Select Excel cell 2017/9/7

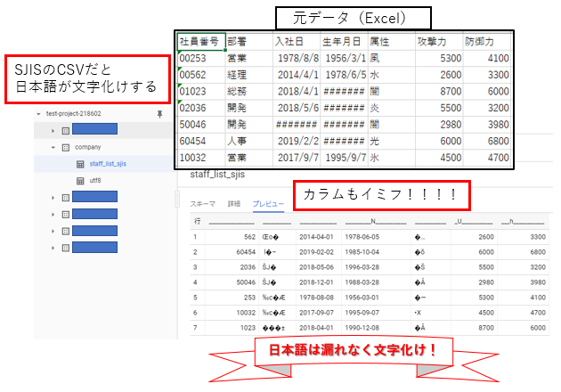pyautogui.click(x=297, y=158)
